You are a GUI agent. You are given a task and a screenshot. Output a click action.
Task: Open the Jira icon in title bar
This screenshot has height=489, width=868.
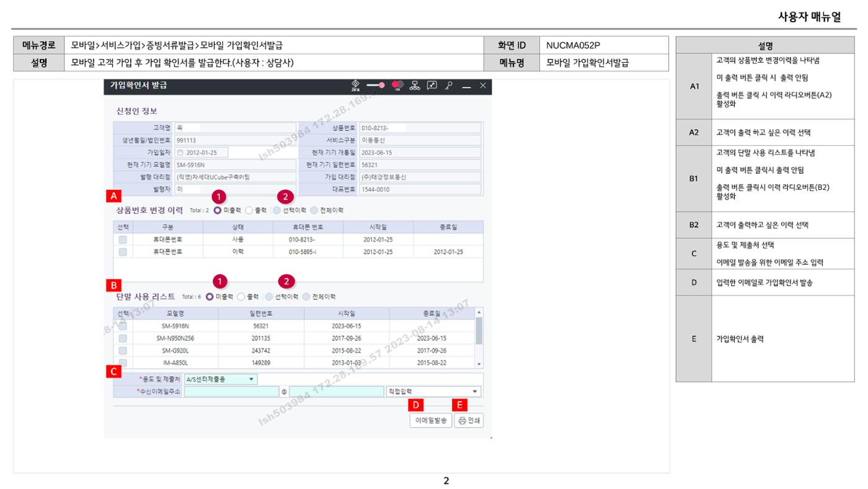355,86
